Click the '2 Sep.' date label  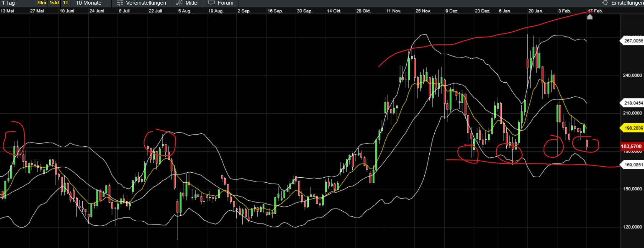pyautogui.click(x=244, y=11)
